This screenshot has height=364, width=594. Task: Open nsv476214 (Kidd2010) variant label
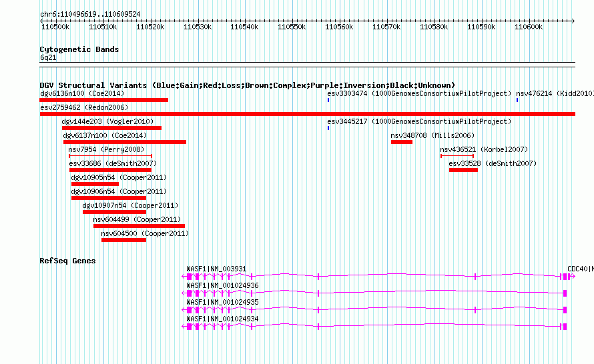(555, 93)
